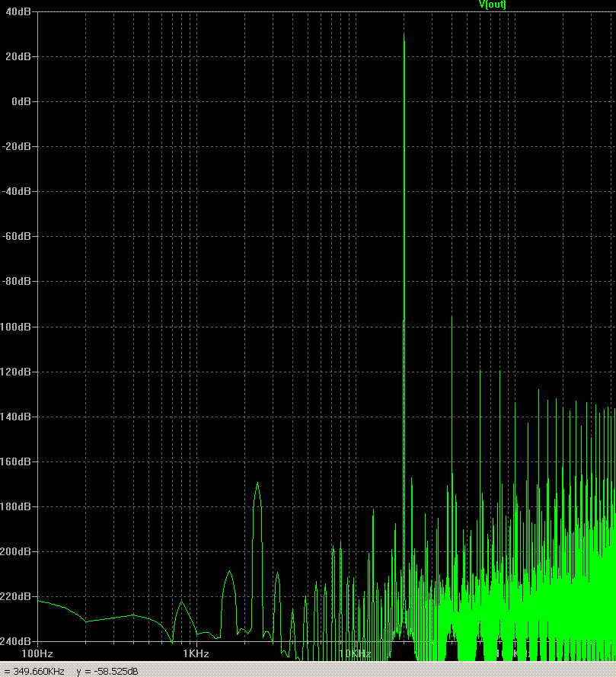
Task: Click the -80dB vertical axis label
Action: pyautogui.click(x=17, y=281)
